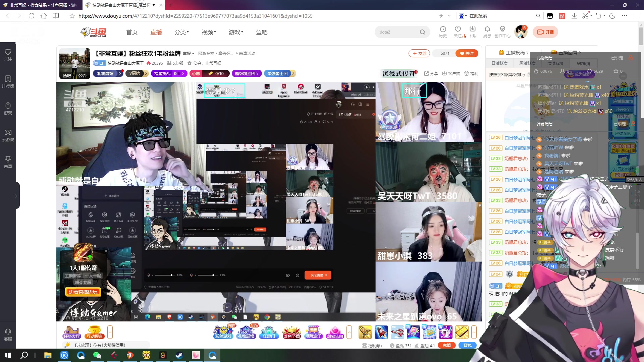Mute the playing browser tab audio
The height and width of the screenshot is (362, 644).
tap(154, 5)
